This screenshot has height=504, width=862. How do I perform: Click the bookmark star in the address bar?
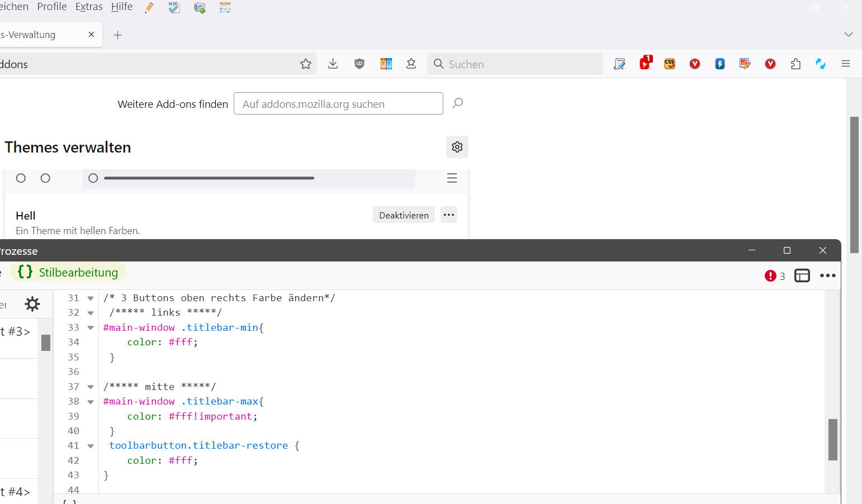pyautogui.click(x=305, y=64)
